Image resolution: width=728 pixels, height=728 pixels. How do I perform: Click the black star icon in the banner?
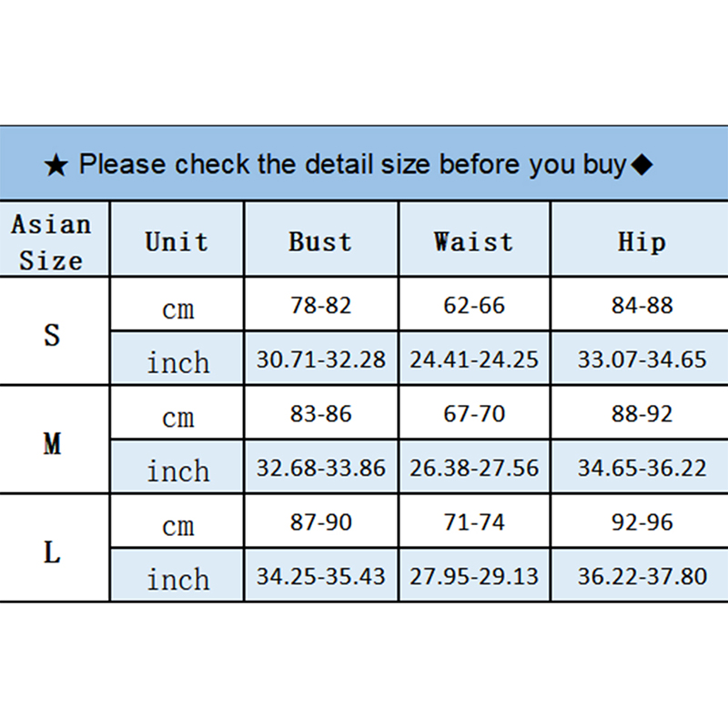56,166
